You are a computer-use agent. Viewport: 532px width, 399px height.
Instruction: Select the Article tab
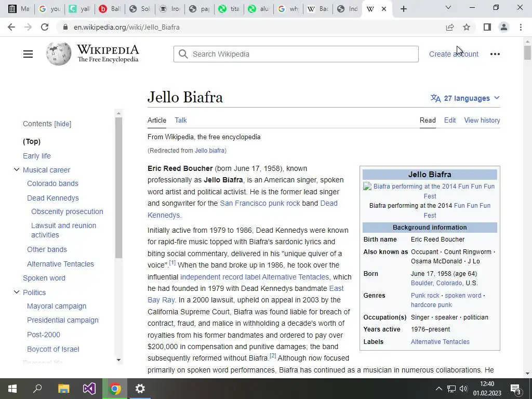(157, 120)
